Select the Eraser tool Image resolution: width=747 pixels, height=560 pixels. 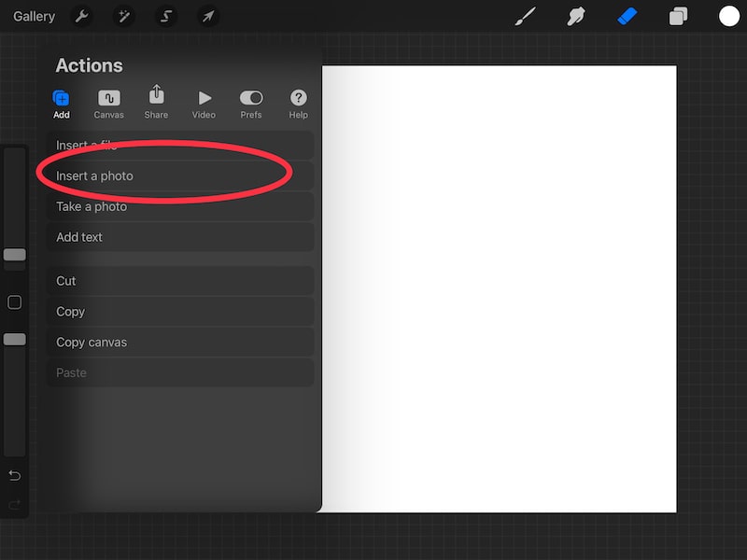point(627,16)
